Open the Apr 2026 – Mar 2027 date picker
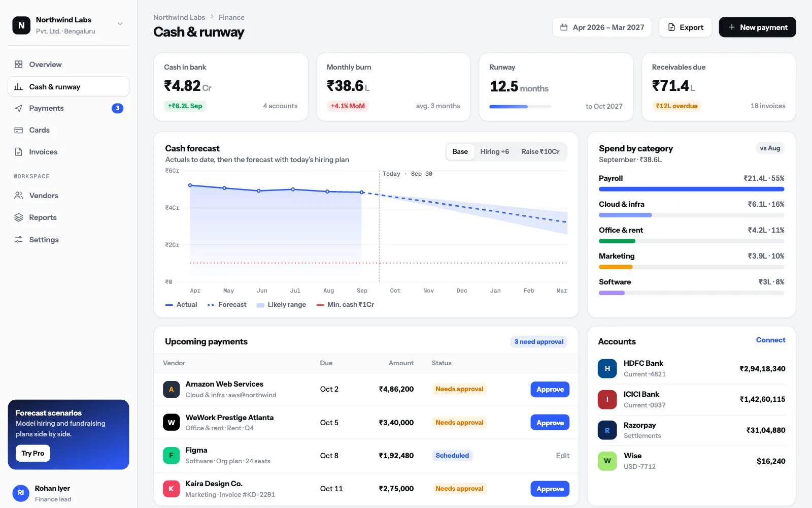The image size is (812, 508). click(x=602, y=27)
